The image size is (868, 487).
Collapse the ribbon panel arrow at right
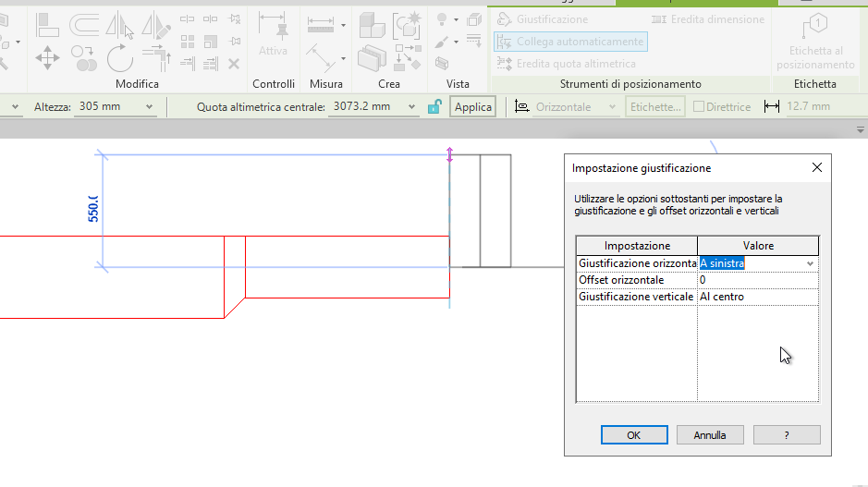pyautogui.click(x=861, y=130)
